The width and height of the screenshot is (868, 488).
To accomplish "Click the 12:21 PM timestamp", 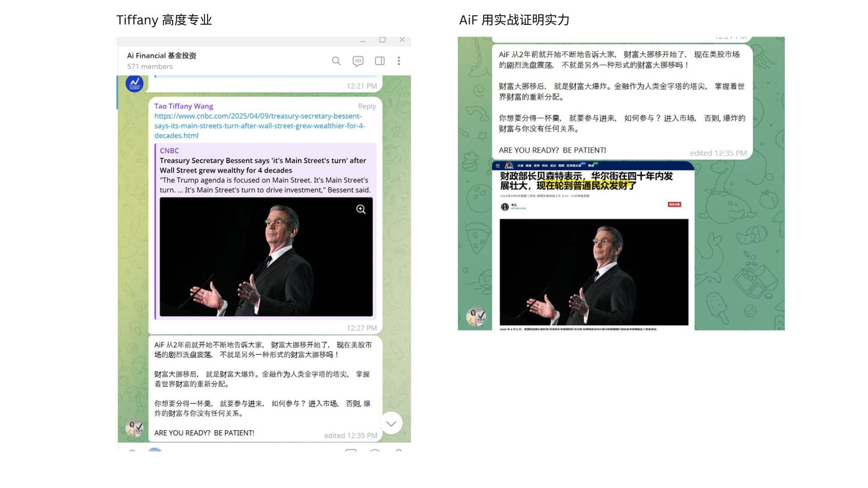I will click(362, 86).
